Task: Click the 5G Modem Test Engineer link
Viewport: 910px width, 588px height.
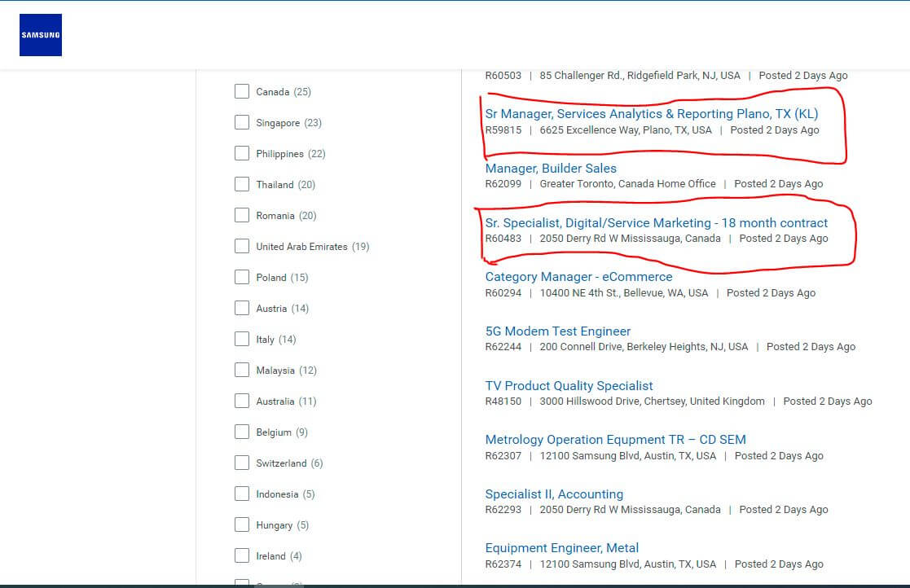Action: [557, 331]
